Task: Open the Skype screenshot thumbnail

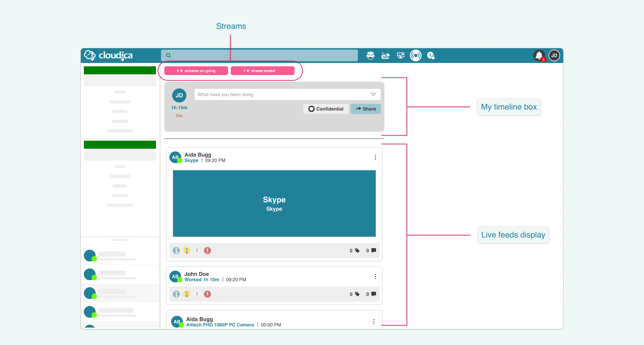Action: click(274, 204)
